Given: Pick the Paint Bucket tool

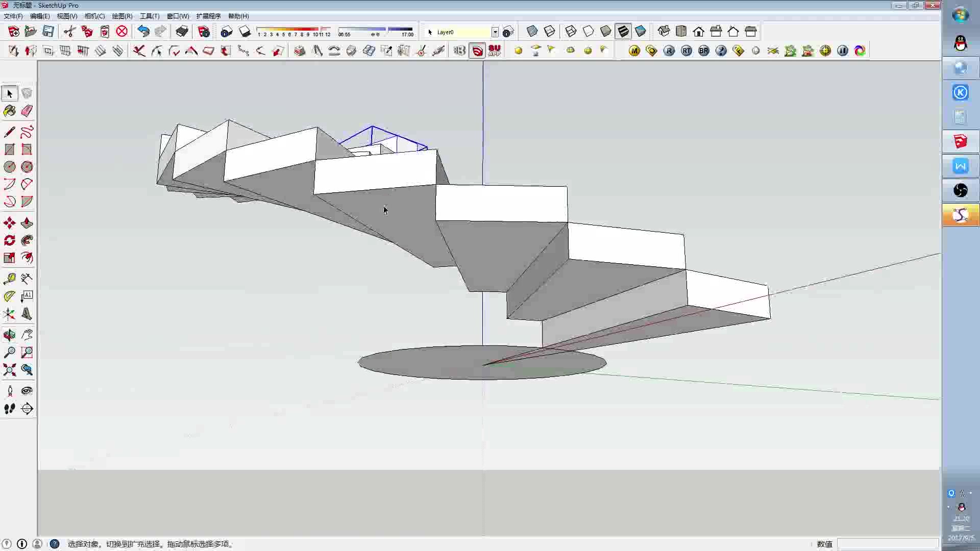Looking at the screenshot, I should pyautogui.click(x=10, y=111).
